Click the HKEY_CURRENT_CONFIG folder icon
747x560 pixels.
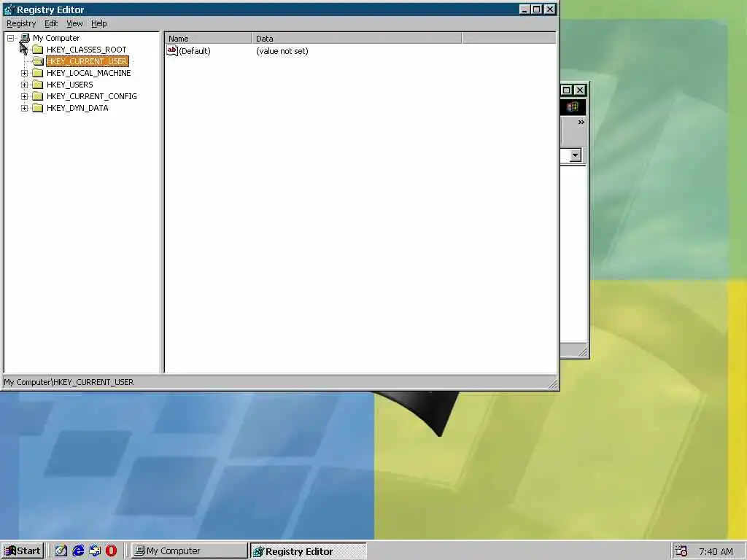[38, 96]
